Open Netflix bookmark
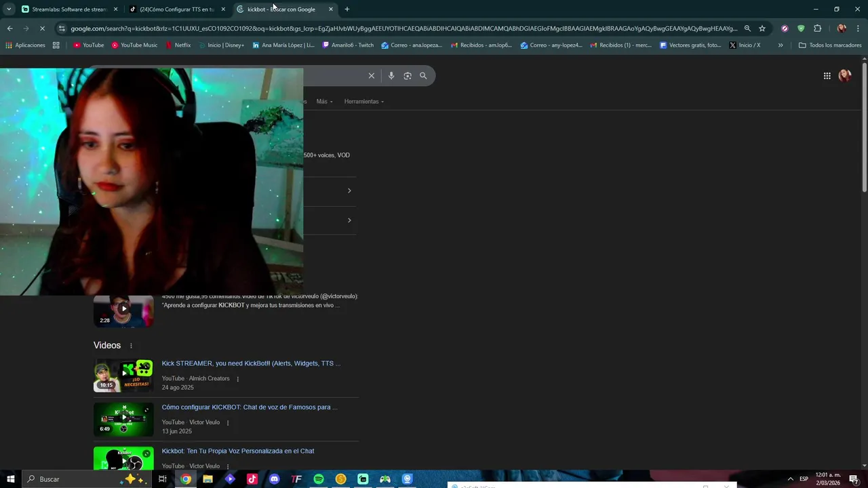The height and width of the screenshot is (488, 868). pyautogui.click(x=178, y=45)
